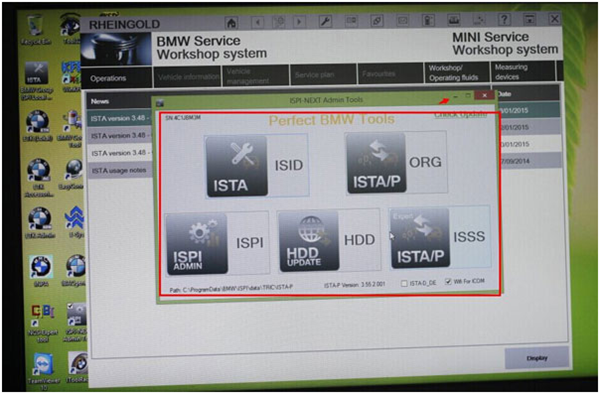Click the ISSS label beside Expert ISTA/P
The height and width of the screenshot is (394, 600).
[x=469, y=236]
